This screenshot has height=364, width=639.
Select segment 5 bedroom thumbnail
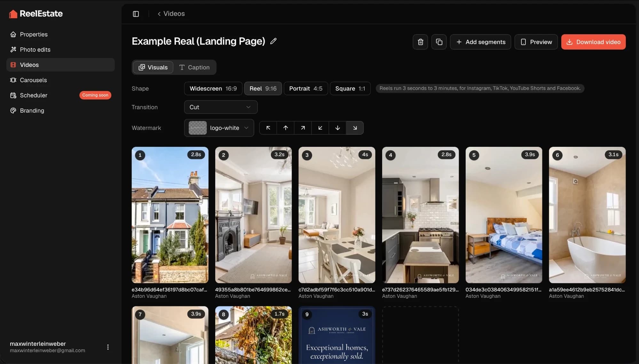click(504, 215)
